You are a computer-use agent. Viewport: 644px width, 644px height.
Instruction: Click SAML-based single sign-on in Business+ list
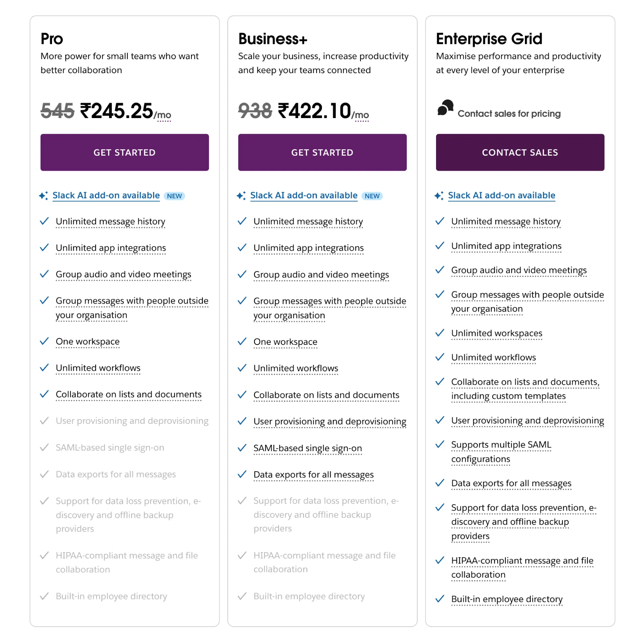click(x=307, y=448)
